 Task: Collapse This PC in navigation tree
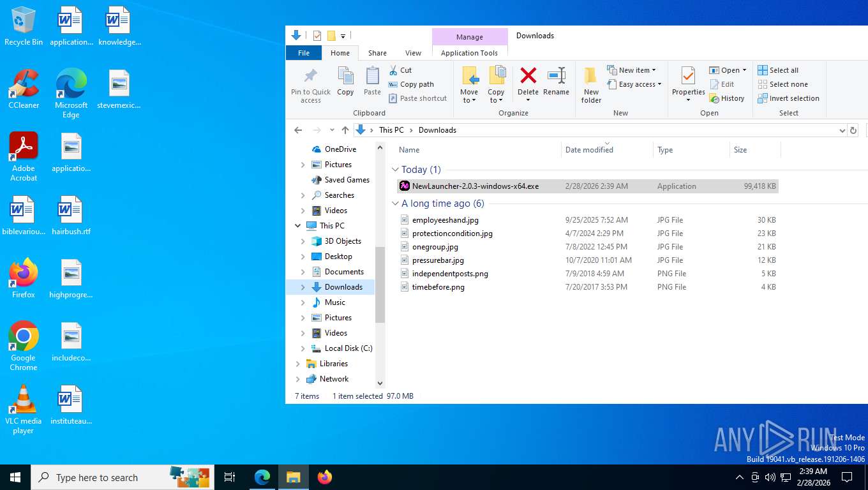point(298,226)
